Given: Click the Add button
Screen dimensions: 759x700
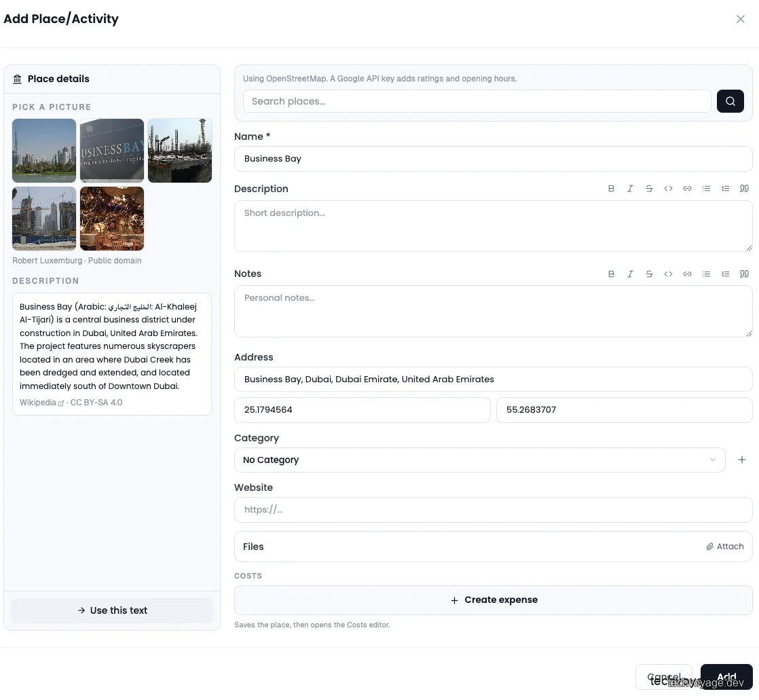Looking at the screenshot, I should (x=726, y=677).
